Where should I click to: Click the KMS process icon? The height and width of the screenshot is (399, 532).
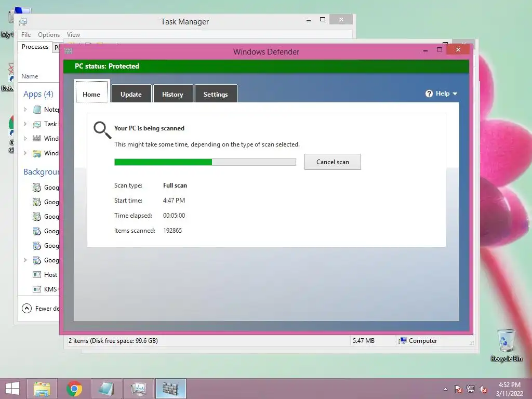pos(37,289)
